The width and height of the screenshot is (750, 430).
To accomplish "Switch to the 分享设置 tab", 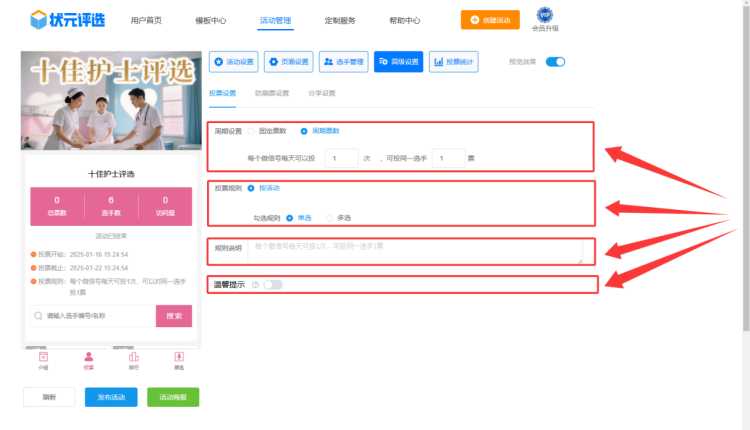I will 321,93.
